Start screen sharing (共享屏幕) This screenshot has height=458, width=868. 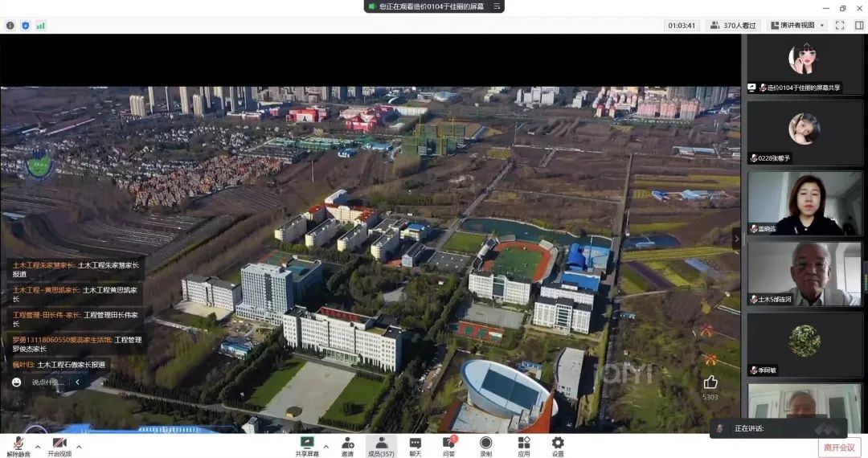click(x=306, y=445)
